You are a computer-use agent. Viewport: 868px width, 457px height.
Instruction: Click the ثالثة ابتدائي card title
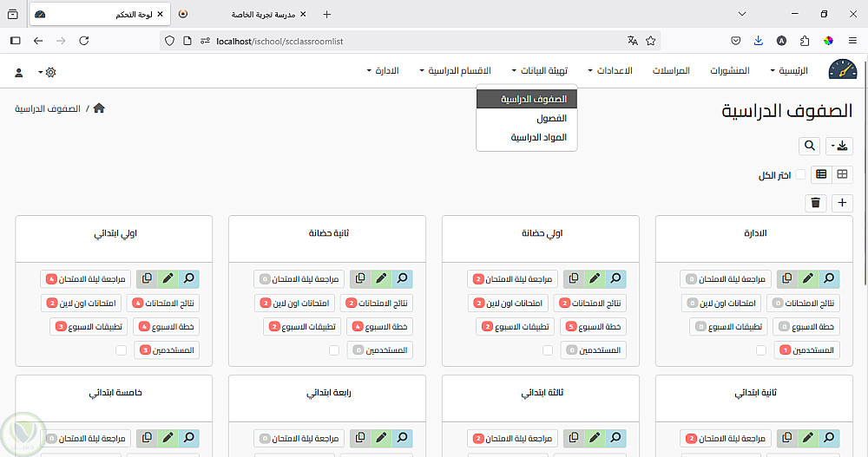pyautogui.click(x=542, y=393)
